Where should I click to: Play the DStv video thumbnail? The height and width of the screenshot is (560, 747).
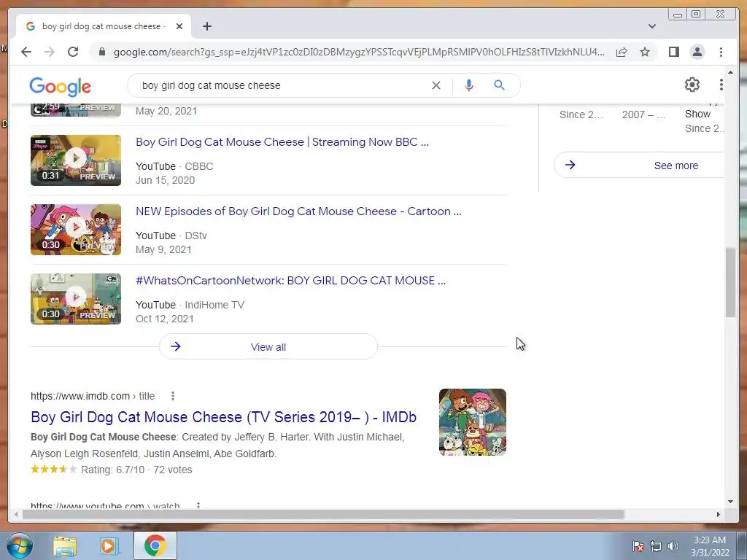(x=76, y=230)
